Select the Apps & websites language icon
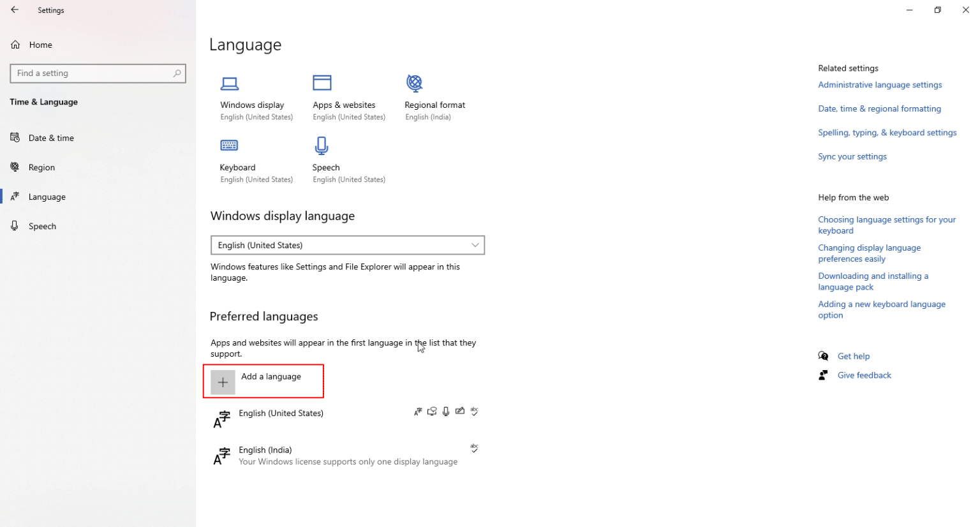Screen dimensions: 980x527 coord(322,83)
